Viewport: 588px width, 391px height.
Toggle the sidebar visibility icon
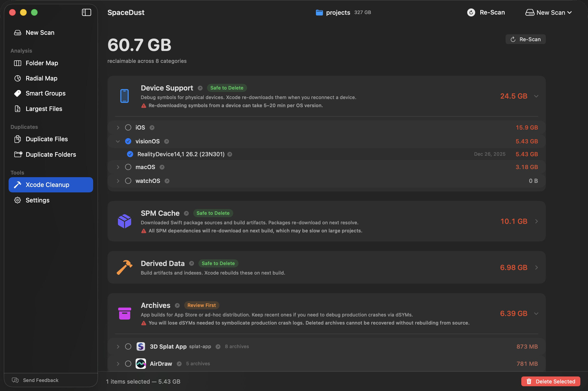tap(86, 12)
